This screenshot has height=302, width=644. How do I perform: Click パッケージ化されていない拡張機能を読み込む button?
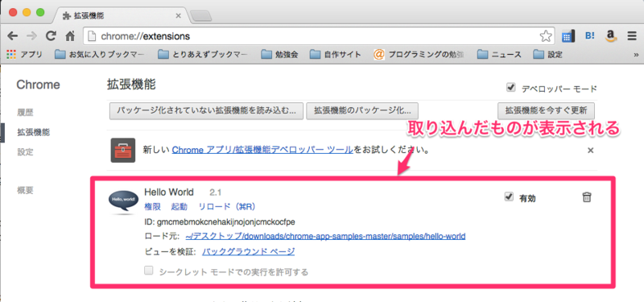(x=206, y=110)
